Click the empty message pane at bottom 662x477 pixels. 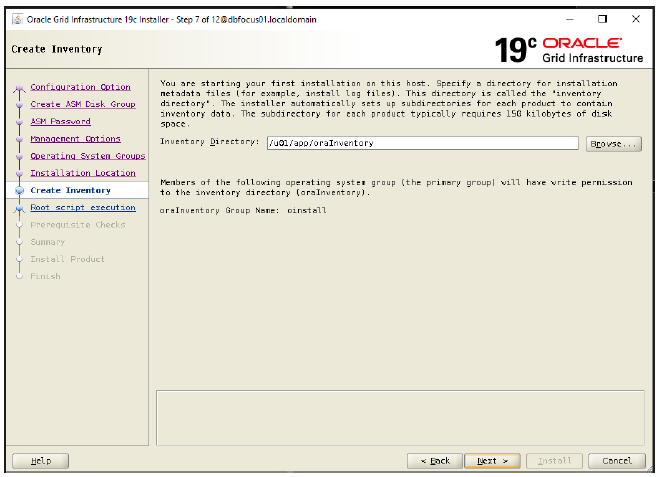400,417
